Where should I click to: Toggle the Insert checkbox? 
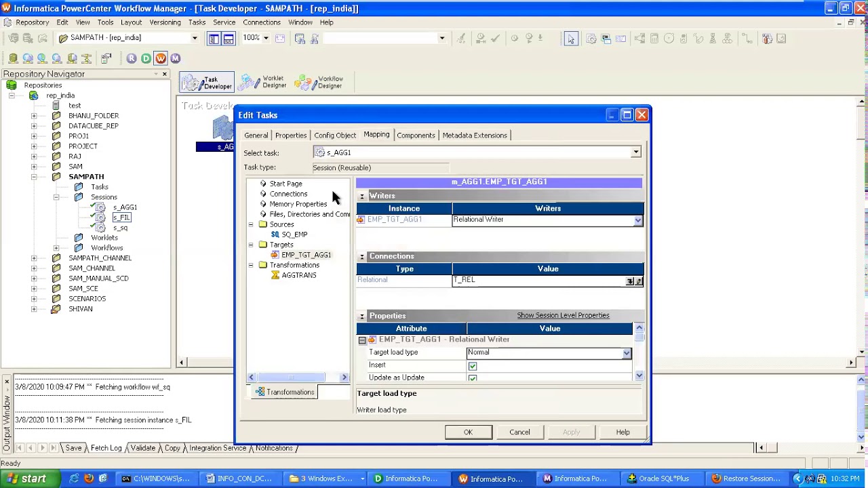(473, 366)
